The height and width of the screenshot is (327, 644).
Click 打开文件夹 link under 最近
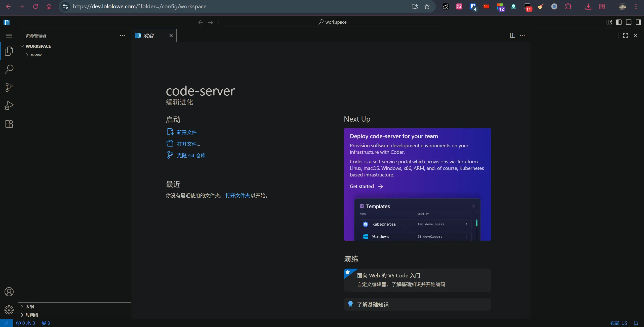click(237, 196)
